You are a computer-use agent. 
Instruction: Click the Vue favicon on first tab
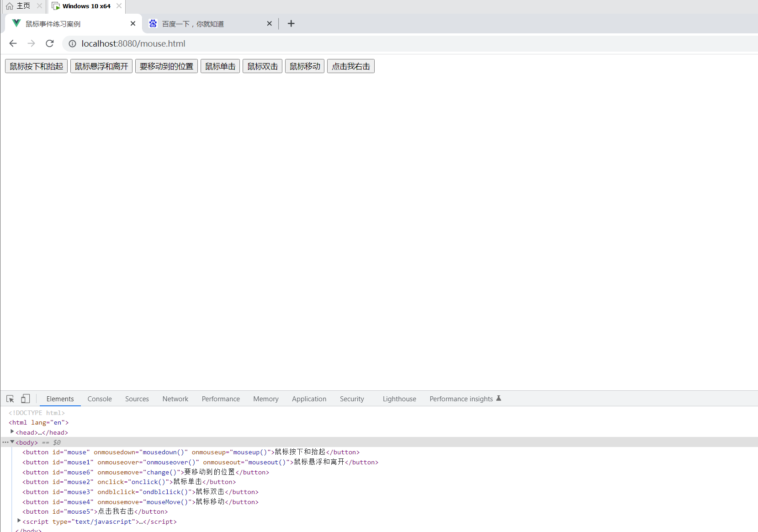(16, 23)
